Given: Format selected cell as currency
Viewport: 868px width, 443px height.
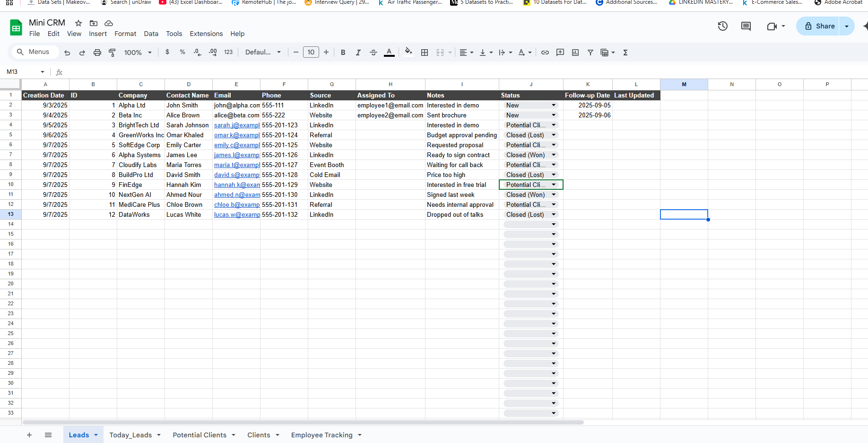Looking at the screenshot, I should click(167, 52).
